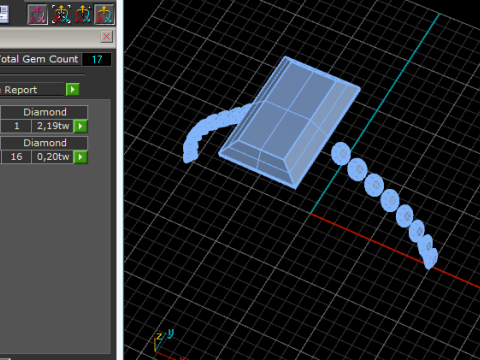Click the pink gumball axes icon
This screenshot has height=360, width=480.
point(37,15)
